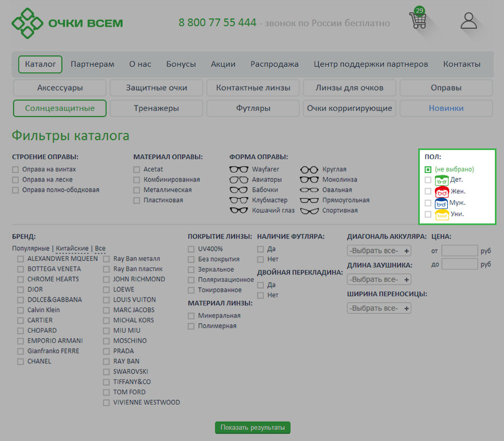Select the Круглая frame shape icon
Viewport: 504px width, 441px height.
[x=309, y=169]
